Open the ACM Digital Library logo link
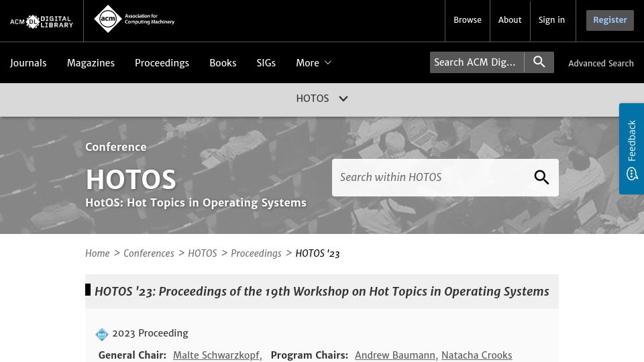644x362 pixels. [x=42, y=21]
